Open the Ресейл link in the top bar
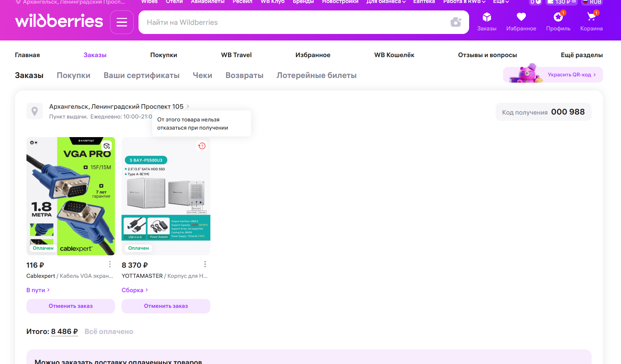The image size is (621, 364). 242,2
